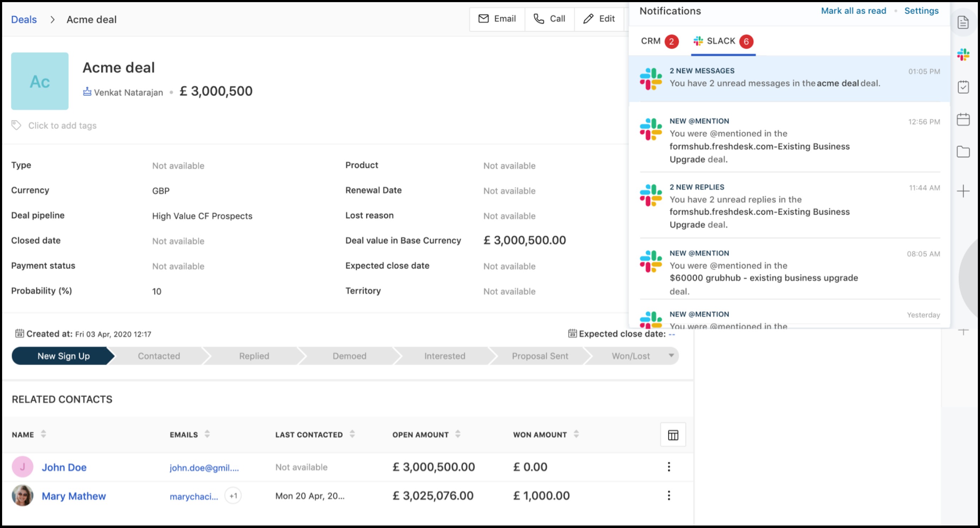The height and width of the screenshot is (528, 980).
Task: Open column customization table icon
Action: [x=672, y=435]
